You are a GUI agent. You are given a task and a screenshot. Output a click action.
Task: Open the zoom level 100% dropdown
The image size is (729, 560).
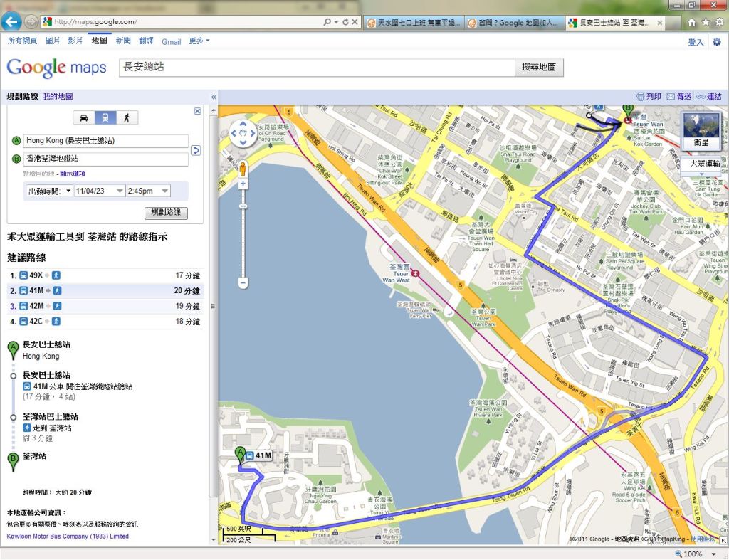coord(713,554)
